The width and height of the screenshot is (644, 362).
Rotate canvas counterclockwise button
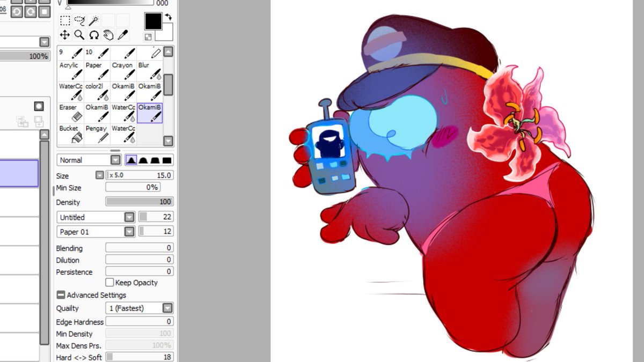point(17,12)
